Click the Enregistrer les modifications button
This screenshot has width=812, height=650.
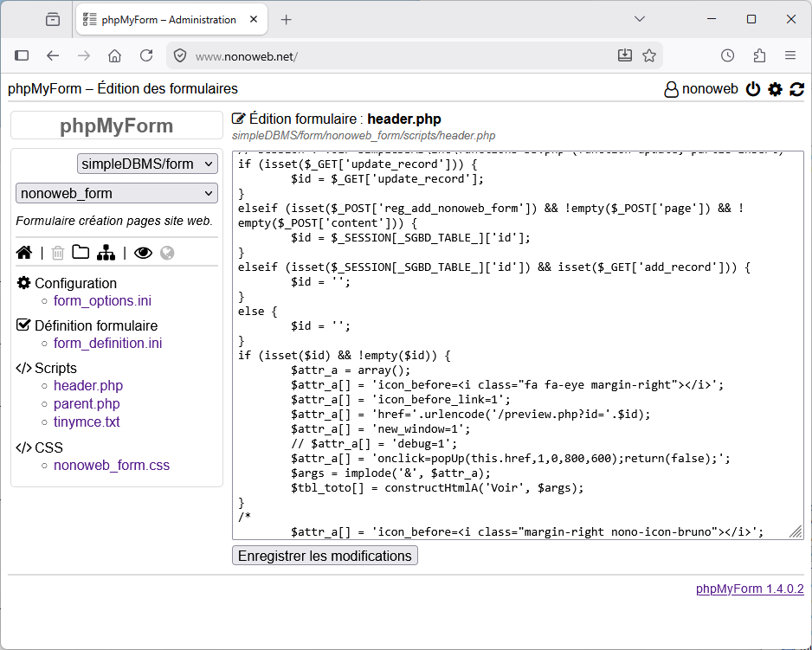click(325, 556)
